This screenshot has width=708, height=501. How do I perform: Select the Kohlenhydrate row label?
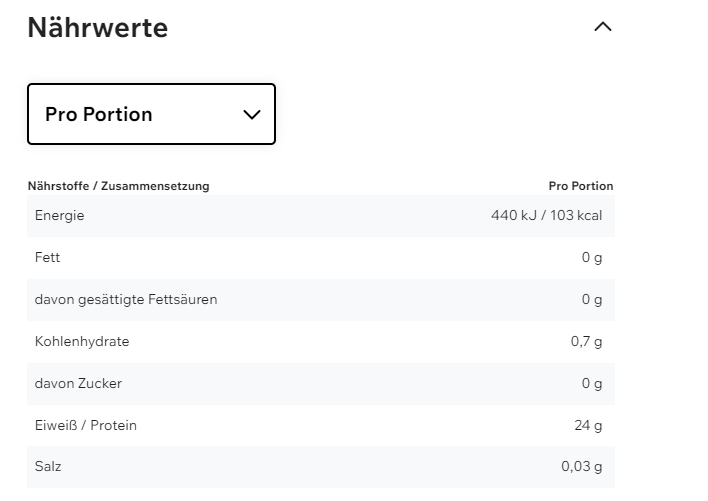[x=82, y=341]
